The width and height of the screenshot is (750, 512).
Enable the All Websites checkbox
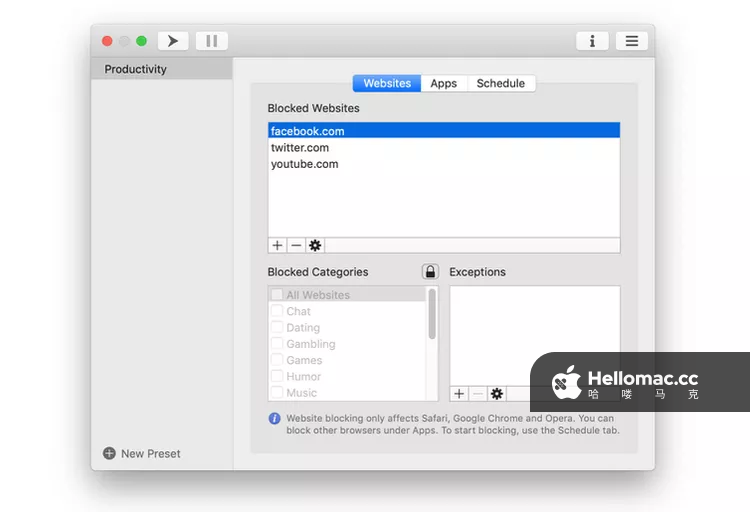point(277,295)
